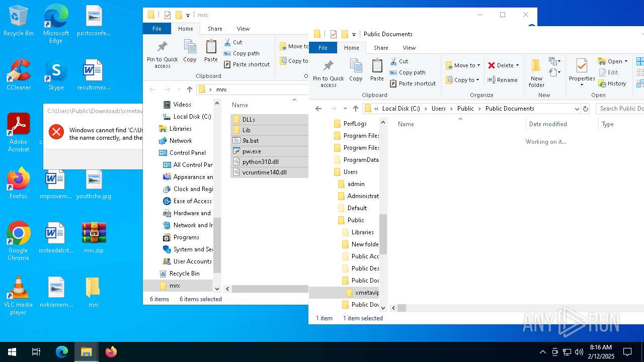Select PerfLogs folder in Public Documents tree
Image resolution: width=644 pixels, height=362 pixels.
pyautogui.click(x=355, y=124)
